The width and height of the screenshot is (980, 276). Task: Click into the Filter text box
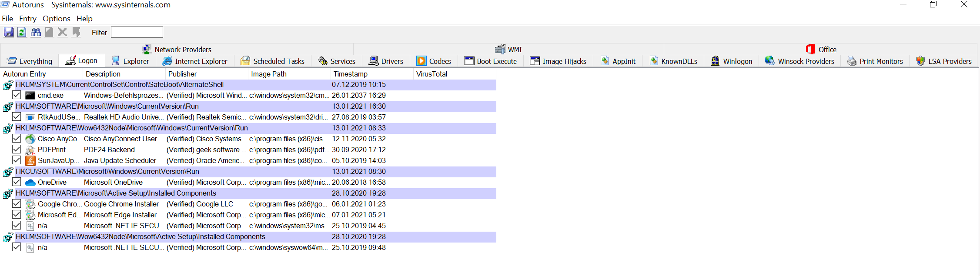pos(137,32)
